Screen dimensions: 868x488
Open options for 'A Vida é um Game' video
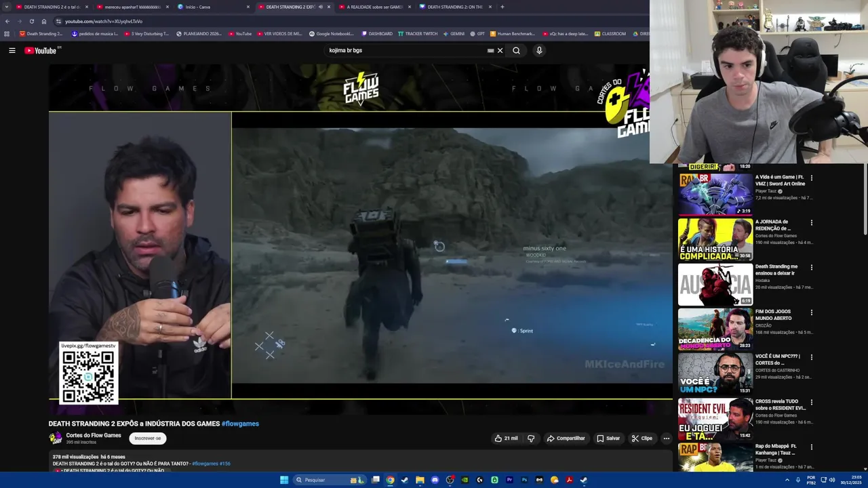point(811,178)
